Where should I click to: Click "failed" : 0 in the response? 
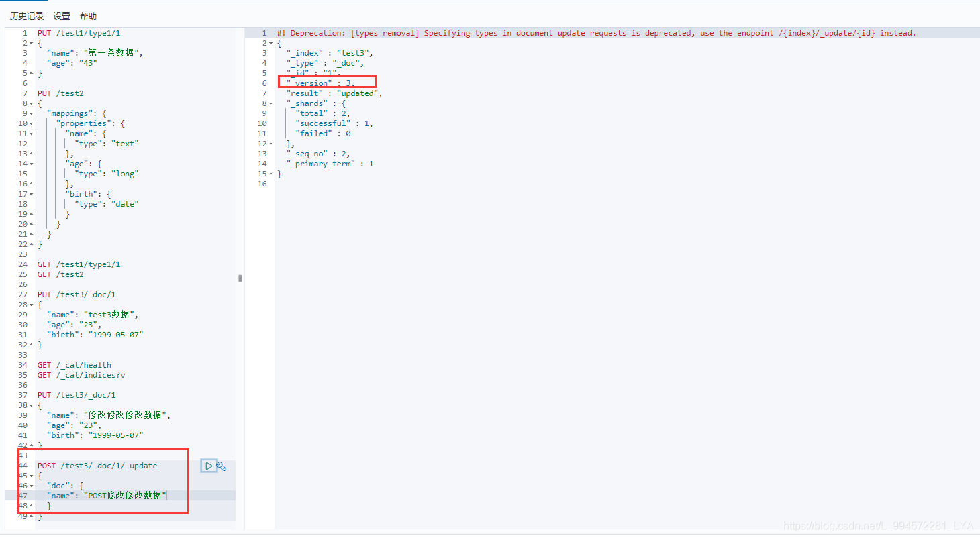(x=323, y=133)
